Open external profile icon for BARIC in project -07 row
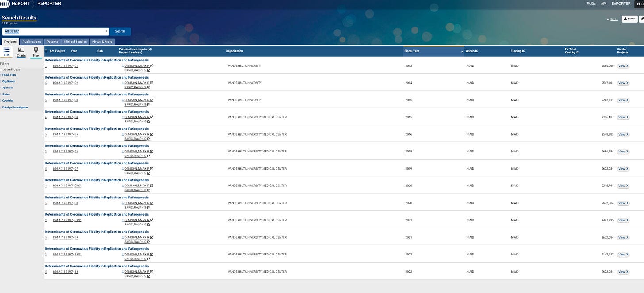The width and height of the screenshot is (644, 293). click(x=149, y=173)
